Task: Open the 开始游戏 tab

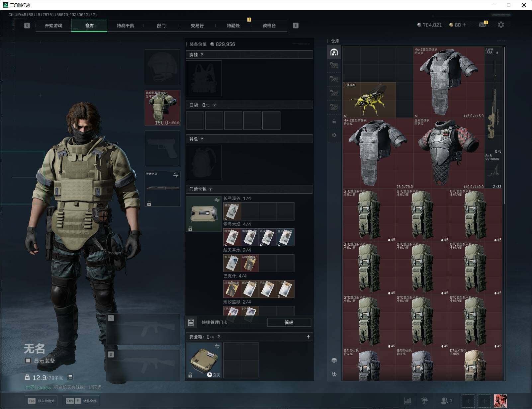Action: [x=53, y=26]
